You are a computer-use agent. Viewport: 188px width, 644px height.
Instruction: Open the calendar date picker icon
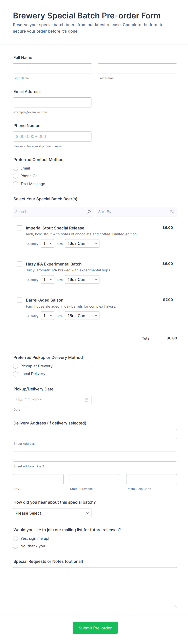[x=87, y=400]
